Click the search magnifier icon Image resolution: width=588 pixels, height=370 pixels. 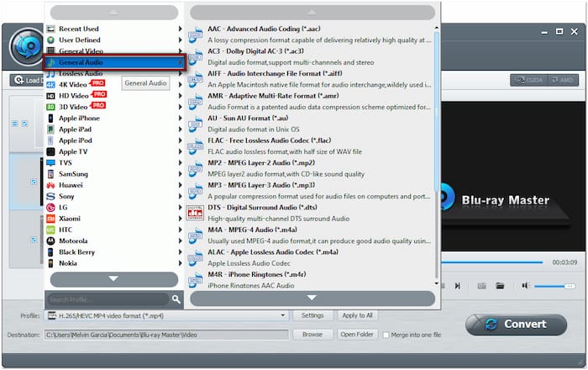(176, 299)
